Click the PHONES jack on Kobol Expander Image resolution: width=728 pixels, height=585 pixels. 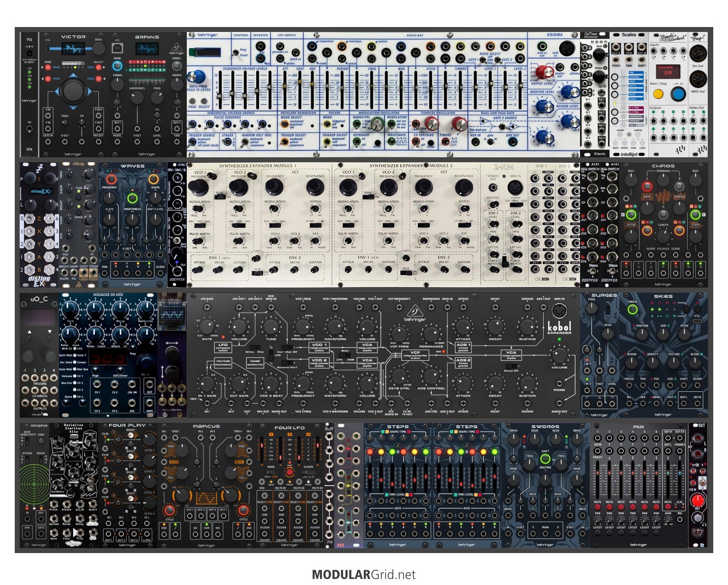click(559, 383)
